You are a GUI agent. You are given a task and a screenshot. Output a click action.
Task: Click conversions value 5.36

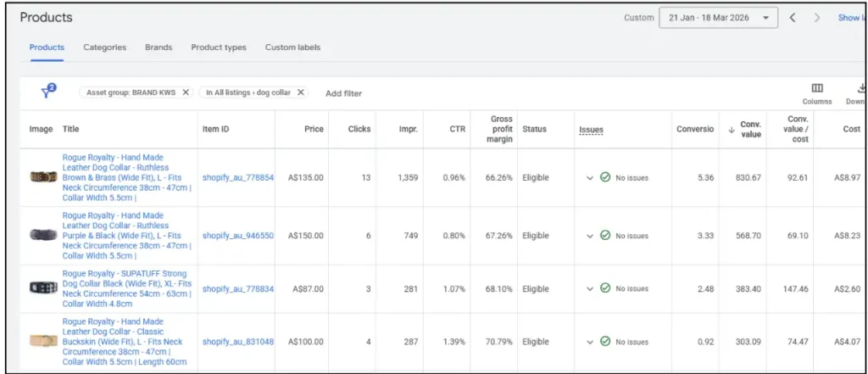705,178
